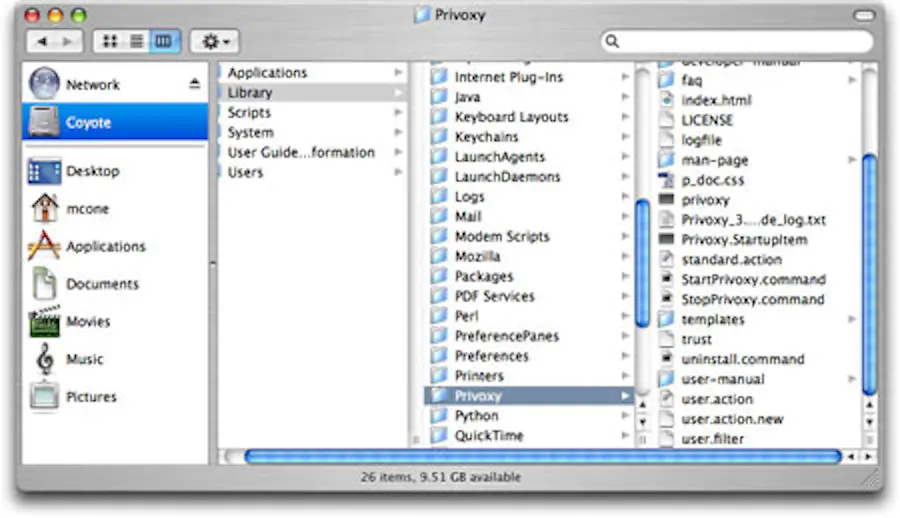Click the Java folder icon
This screenshot has height=518, width=900.
pyautogui.click(x=439, y=96)
